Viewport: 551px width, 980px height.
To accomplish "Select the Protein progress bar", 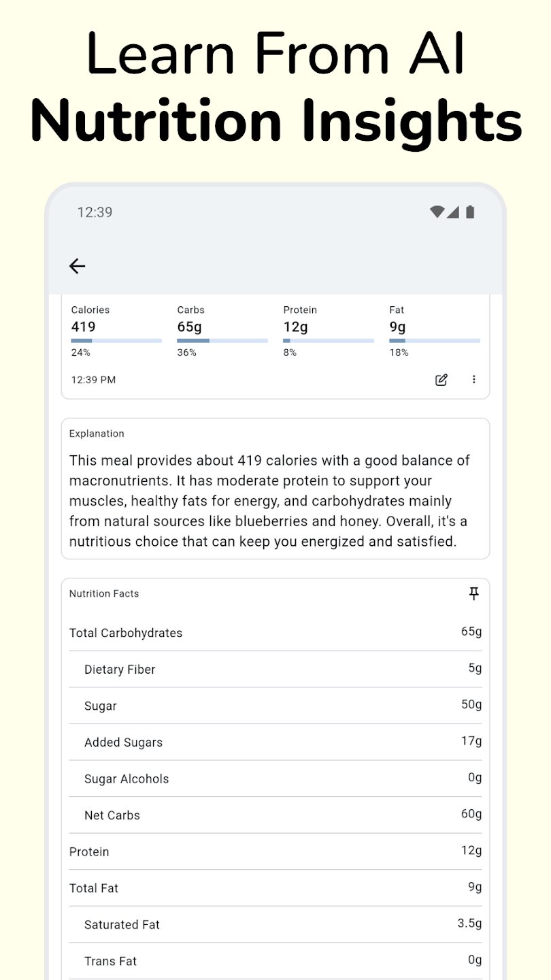I will pos(329,340).
